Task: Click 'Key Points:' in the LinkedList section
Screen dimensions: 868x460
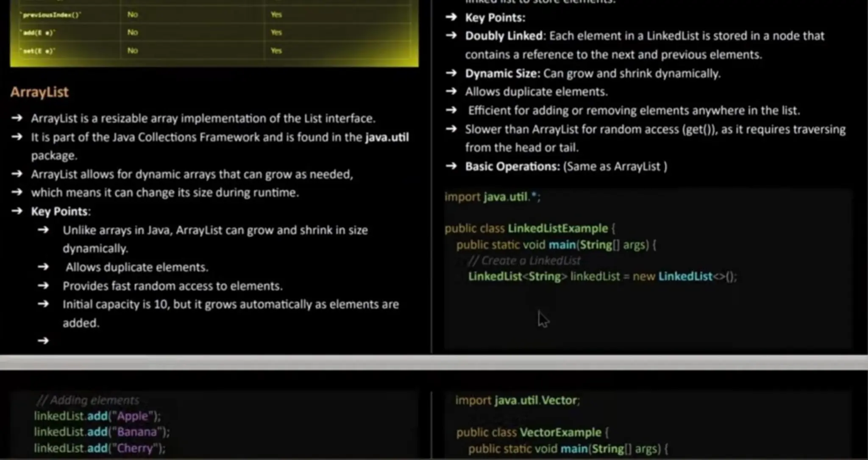Action: (x=495, y=18)
